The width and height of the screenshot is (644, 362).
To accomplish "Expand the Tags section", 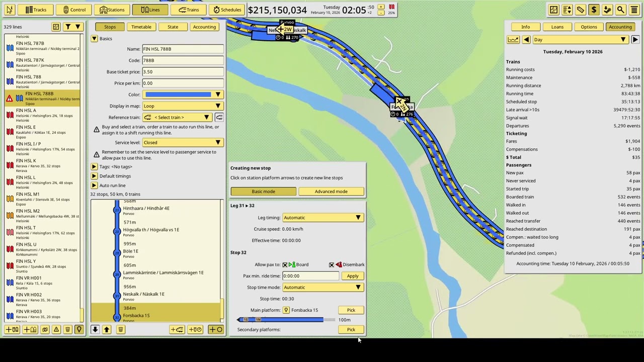I will tap(94, 166).
